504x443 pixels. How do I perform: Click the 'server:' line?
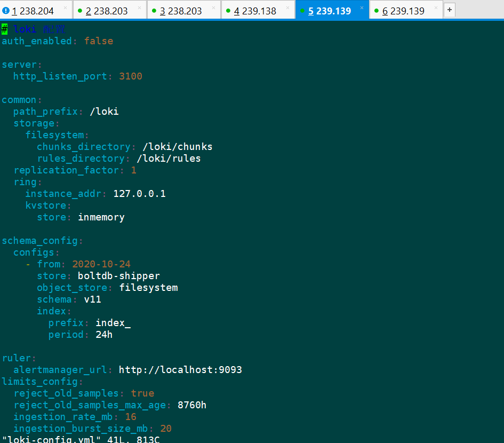coord(22,65)
